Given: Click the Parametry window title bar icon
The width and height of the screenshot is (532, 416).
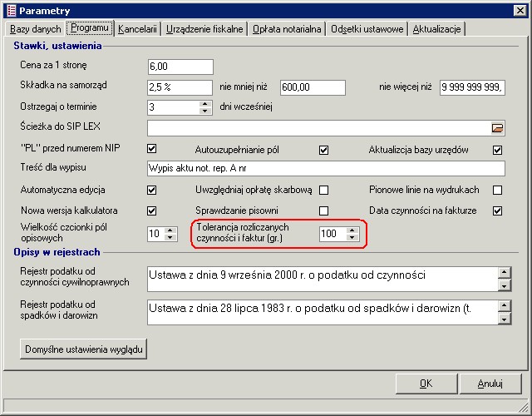Looking at the screenshot, I should pos(10,10).
